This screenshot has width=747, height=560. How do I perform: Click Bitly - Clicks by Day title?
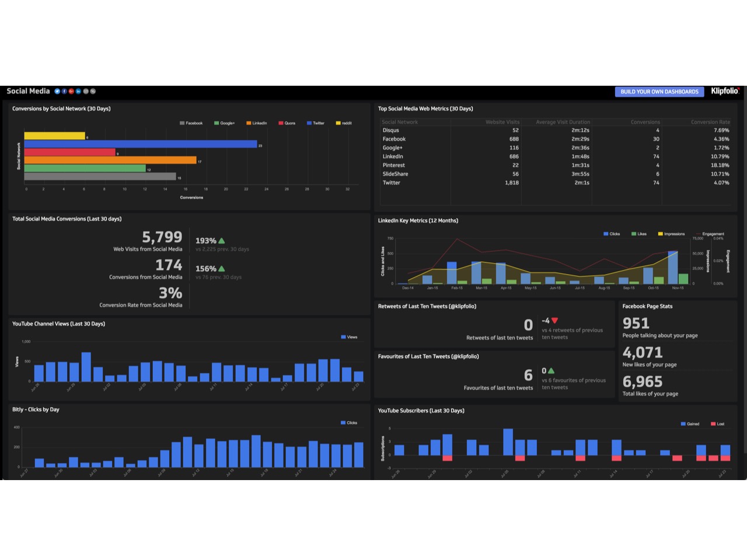[x=36, y=409]
